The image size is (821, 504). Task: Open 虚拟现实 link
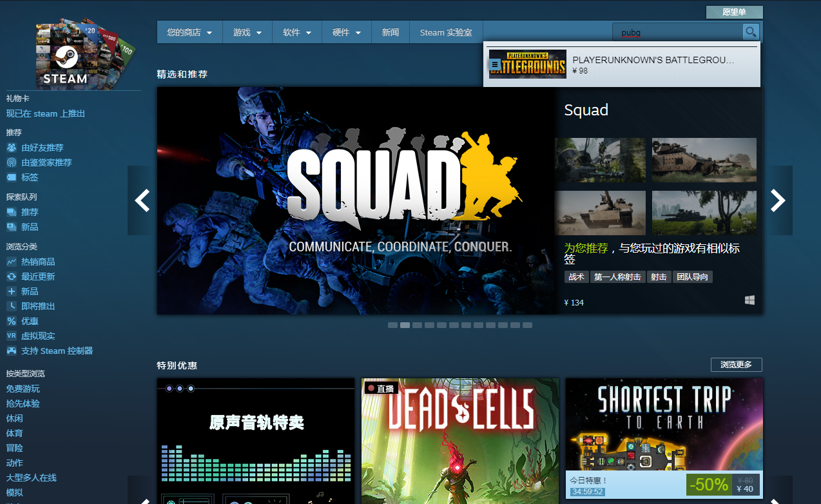pos(38,336)
